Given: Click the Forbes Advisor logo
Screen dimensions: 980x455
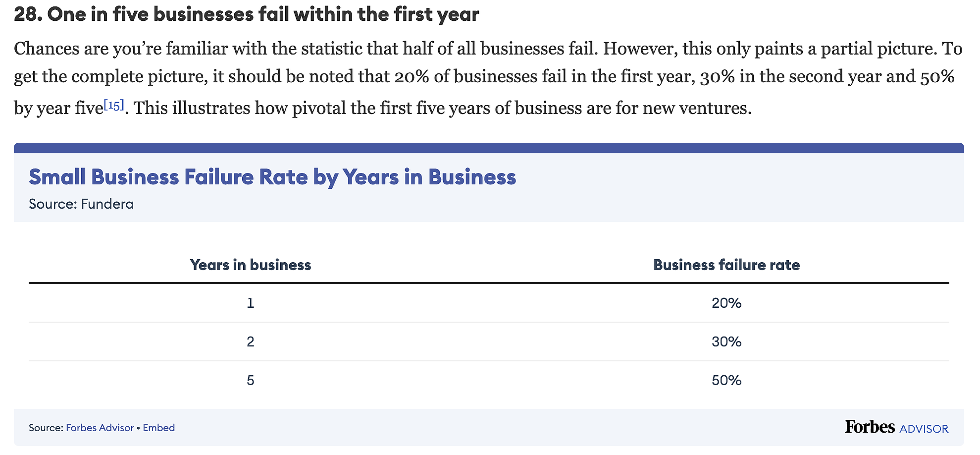Looking at the screenshot, I should pos(896,427).
